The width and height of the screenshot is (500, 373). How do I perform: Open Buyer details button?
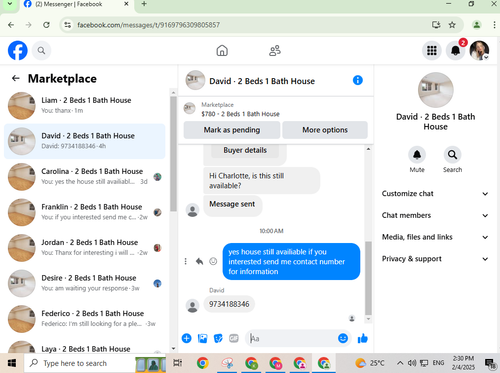245,150
